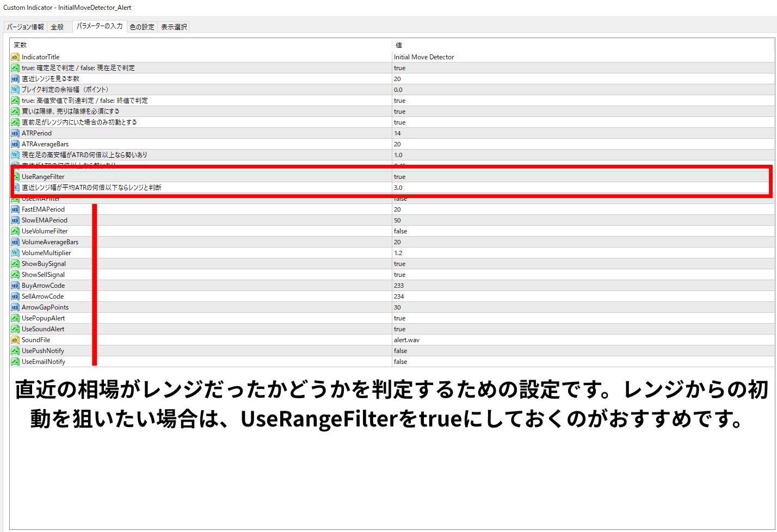Click the double-type icon beside VolumeMultiplier
This screenshot has width=777, height=532.
coord(15,253)
